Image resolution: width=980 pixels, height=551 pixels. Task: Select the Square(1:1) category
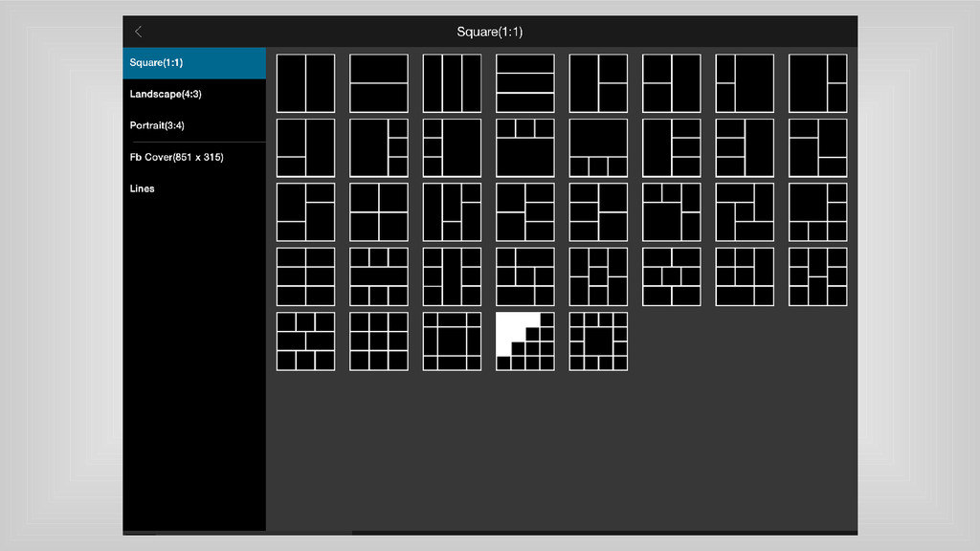click(x=193, y=63)
